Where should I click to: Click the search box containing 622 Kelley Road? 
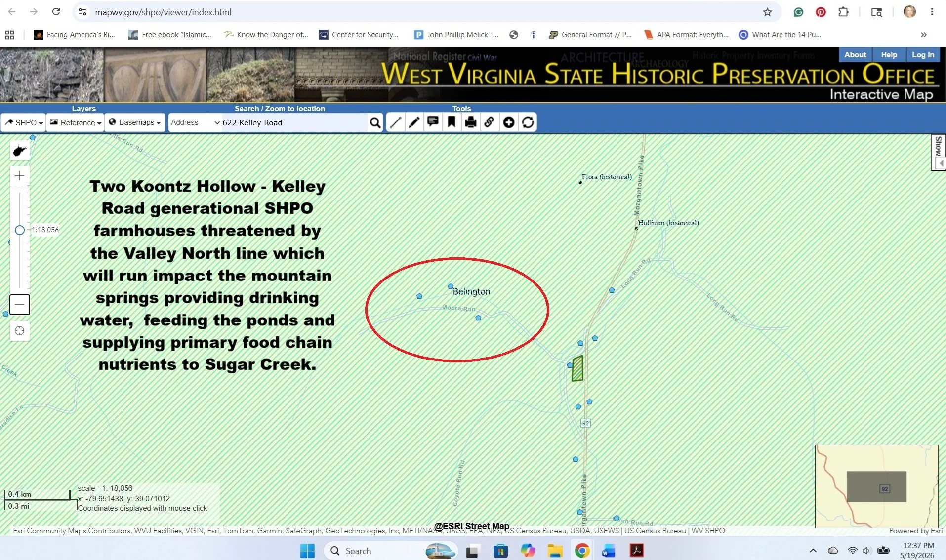tap(294, 122)
